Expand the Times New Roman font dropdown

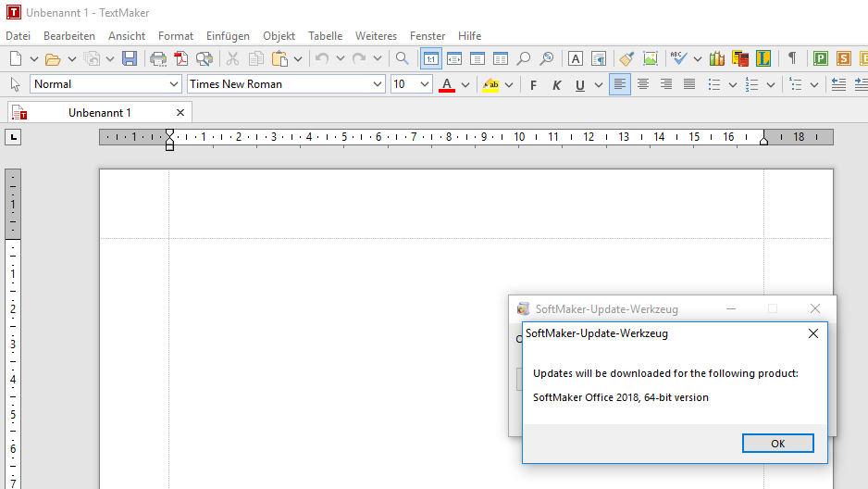click(x=378, y=84)
